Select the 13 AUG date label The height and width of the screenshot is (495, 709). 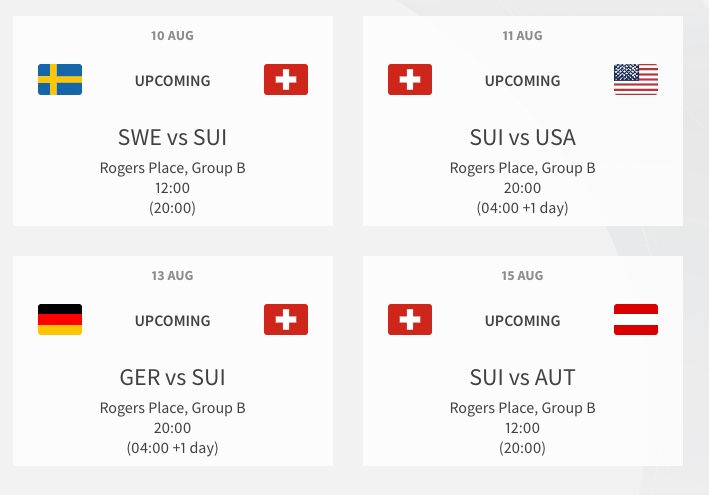[173, 276]
